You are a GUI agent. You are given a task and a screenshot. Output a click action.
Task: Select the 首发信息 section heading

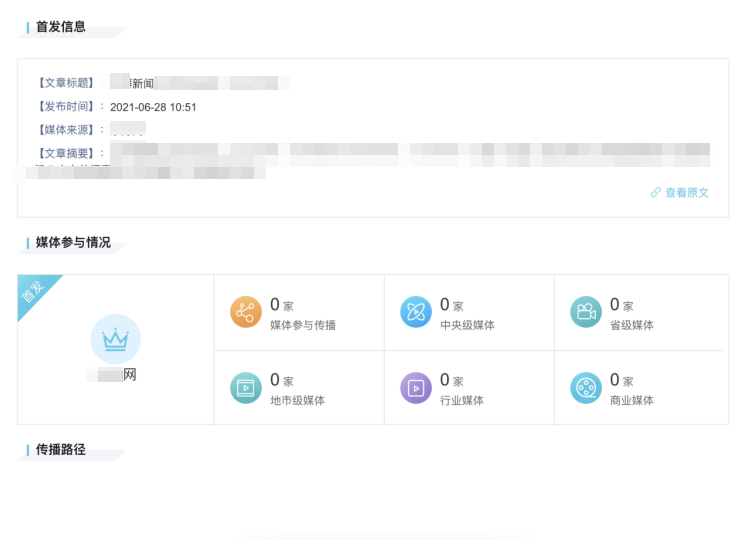tap(61, 27)
